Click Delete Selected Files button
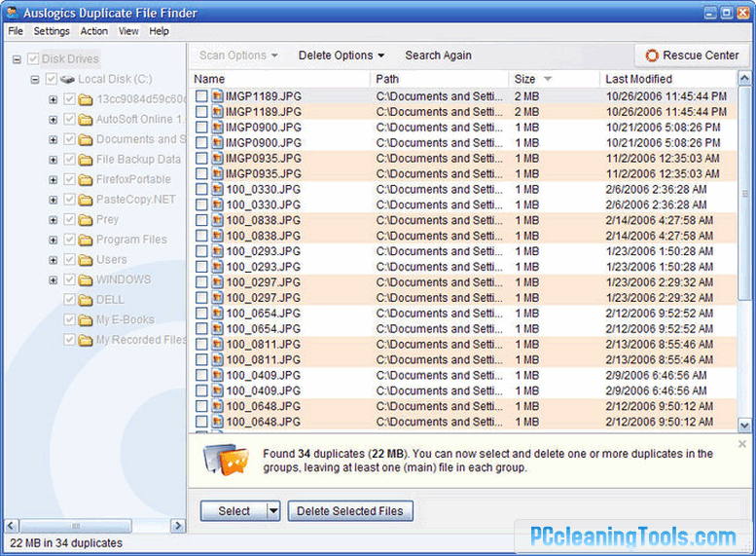The image size is (756, 556). [350, 510]
